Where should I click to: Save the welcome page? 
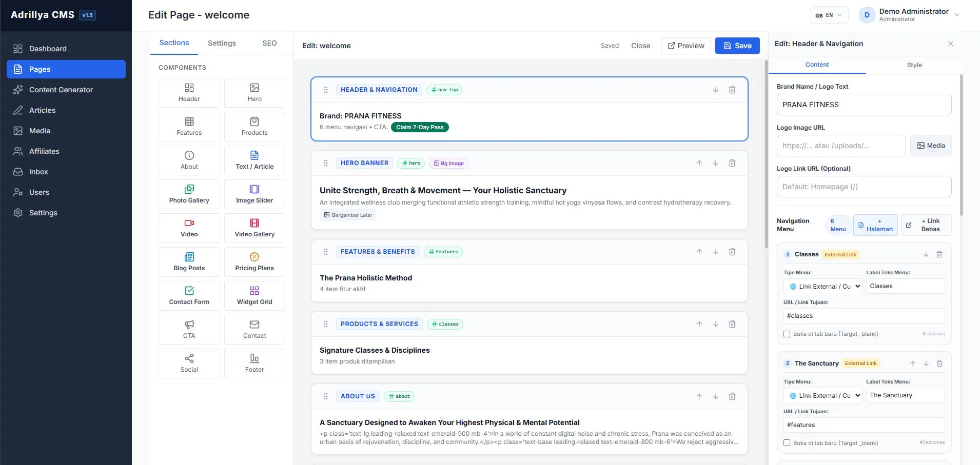tap(737, 46)
